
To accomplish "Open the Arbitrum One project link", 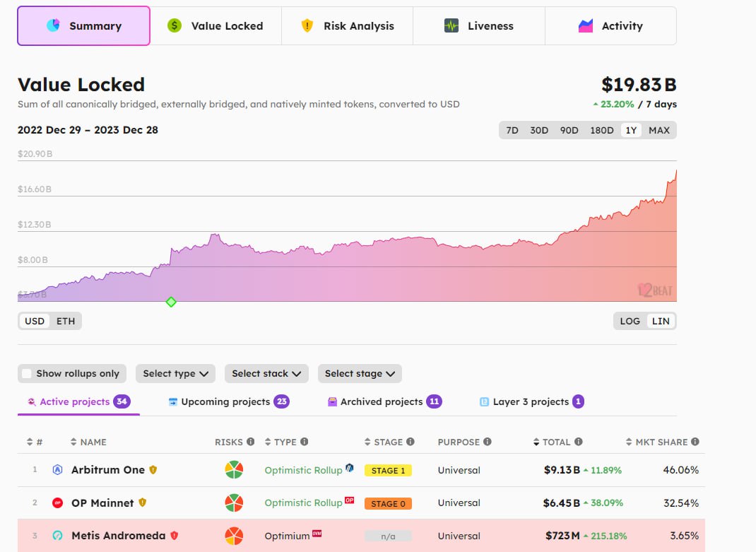I will click(108, 470).
